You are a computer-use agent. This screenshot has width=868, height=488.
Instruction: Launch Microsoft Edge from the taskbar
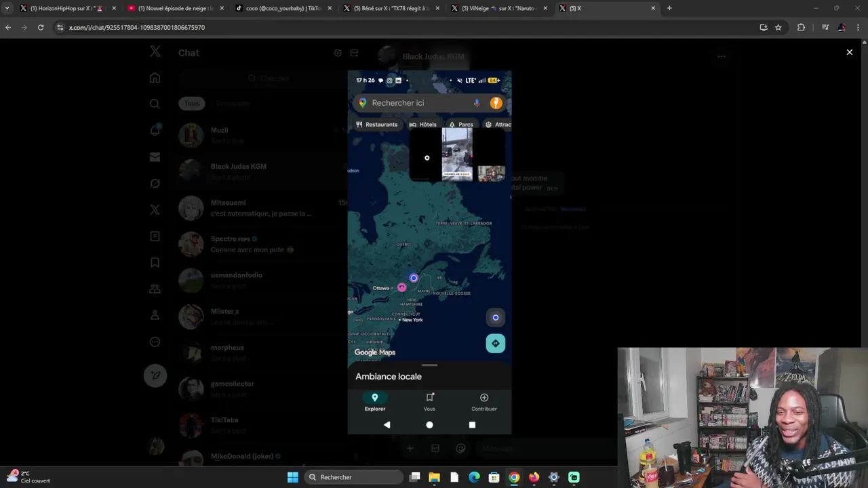(x=475, y=477)
